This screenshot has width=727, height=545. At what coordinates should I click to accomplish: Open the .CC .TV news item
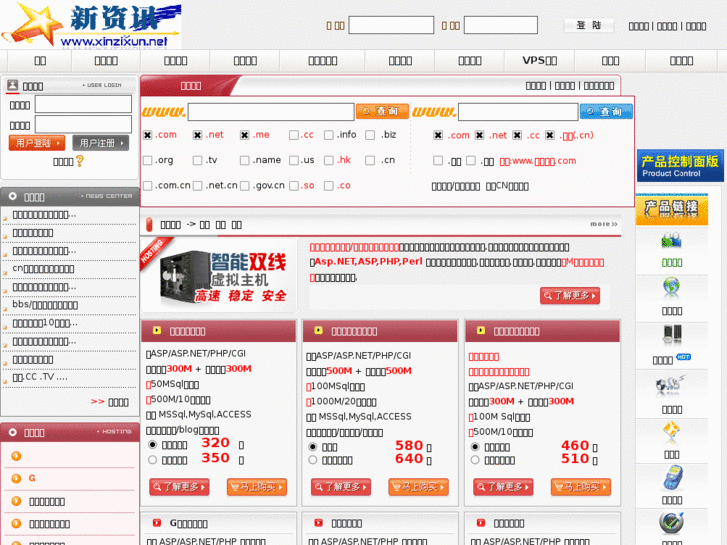pos(40,377)
